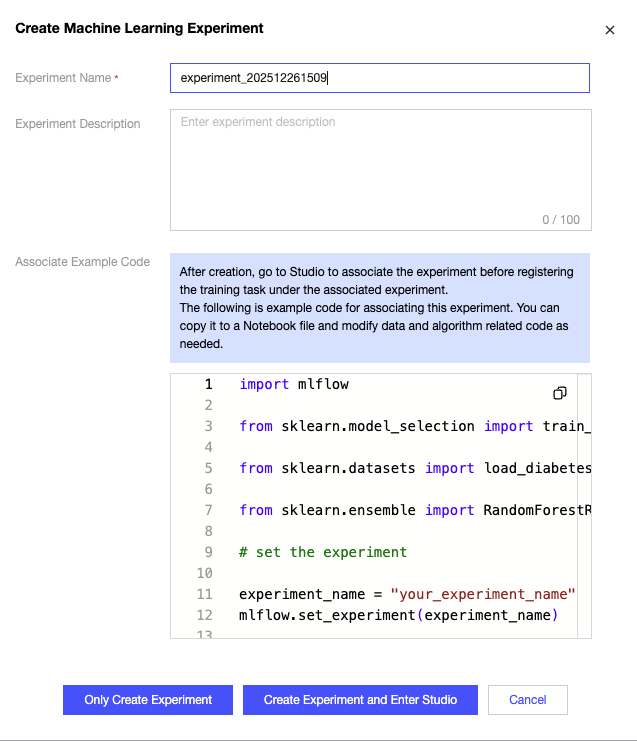Select line number 1 in the code gutter
Image resolution: width=637 pixels, height=741 pixels.
click(208, 384)
